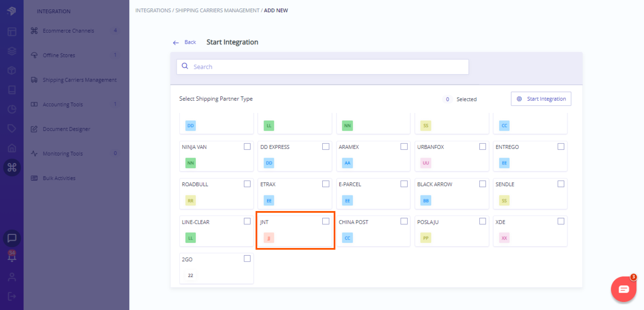Click the Start Integration button

[541, 99]
